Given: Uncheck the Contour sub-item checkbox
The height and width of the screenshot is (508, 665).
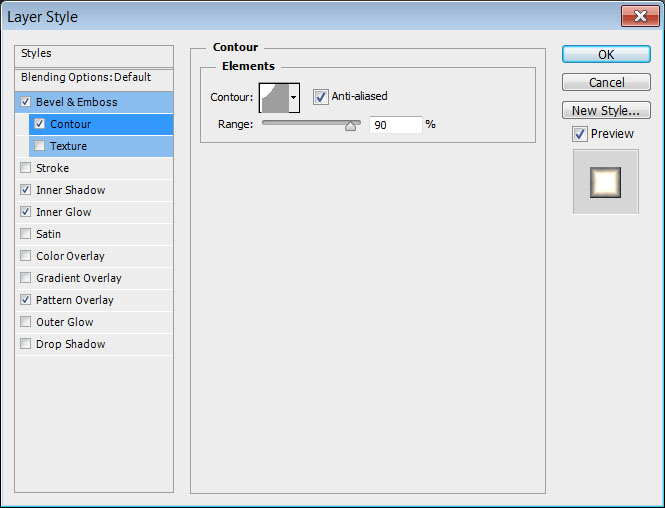Looking at the screenshot, I should tap(39, 124).
